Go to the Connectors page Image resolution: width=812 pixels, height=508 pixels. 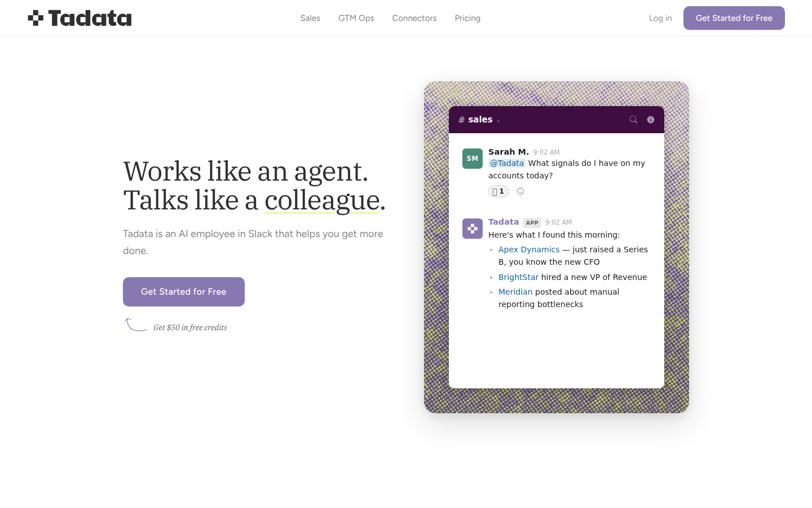click(x=414, y=18)
